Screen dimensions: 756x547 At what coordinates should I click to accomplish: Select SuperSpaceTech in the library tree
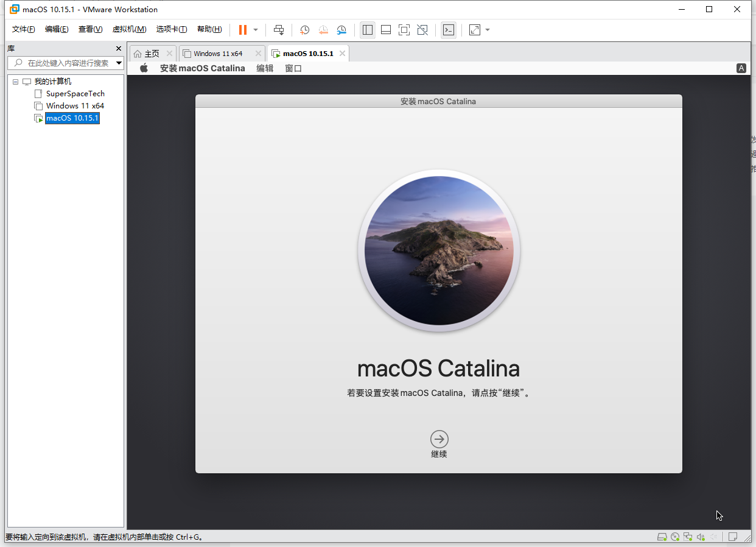tap(75, 94)
